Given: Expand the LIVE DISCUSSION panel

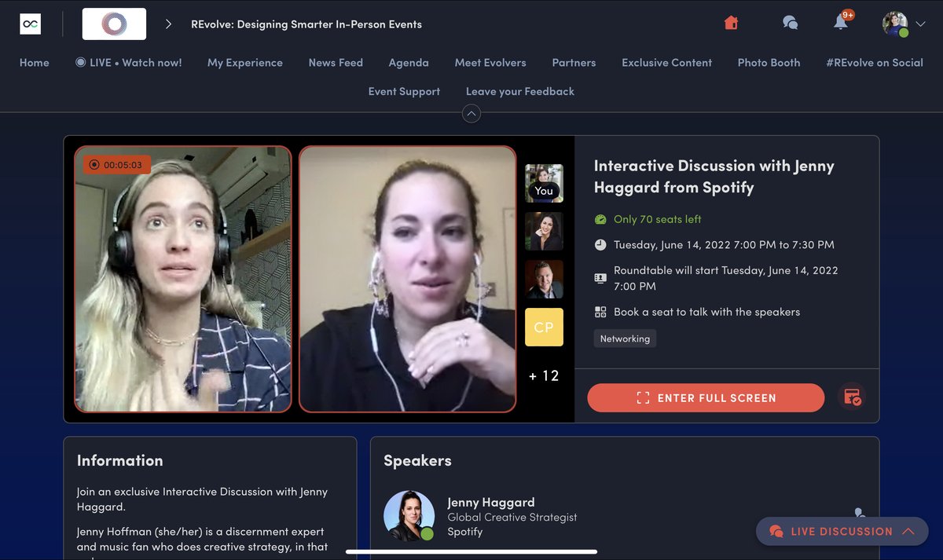Looking at the screenshot, I should tap(842, 532).
